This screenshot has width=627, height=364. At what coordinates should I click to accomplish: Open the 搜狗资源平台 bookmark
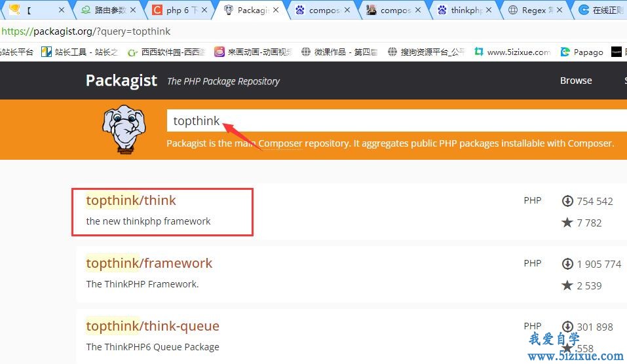(x=426, y=52)
